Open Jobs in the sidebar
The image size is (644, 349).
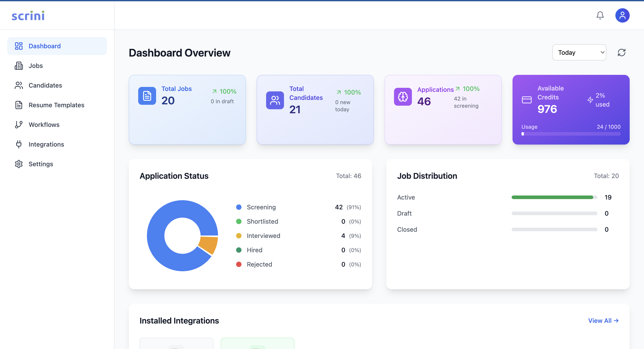(36, 66)
